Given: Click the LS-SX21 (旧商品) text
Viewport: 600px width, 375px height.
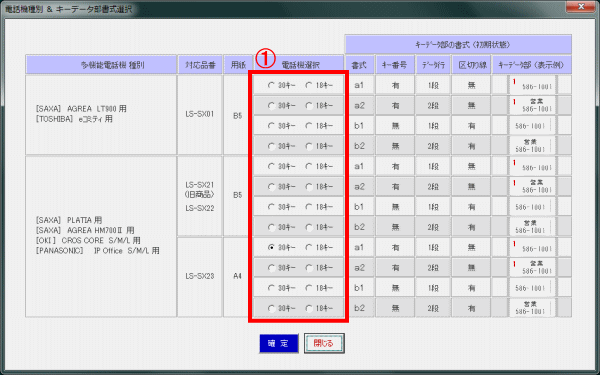Looking at the screenshot, I should [x=200, y=189].
